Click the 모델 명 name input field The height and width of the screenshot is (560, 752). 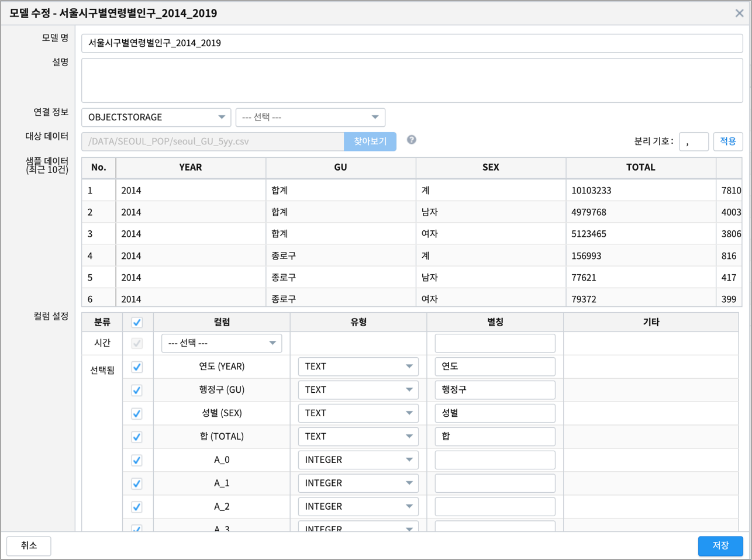412,43
